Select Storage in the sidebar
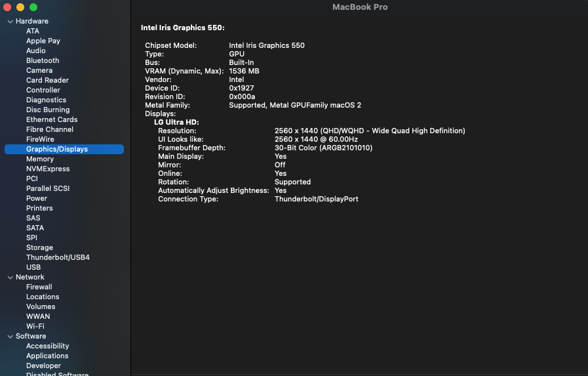The image size is (588, 376). point(39,247)
